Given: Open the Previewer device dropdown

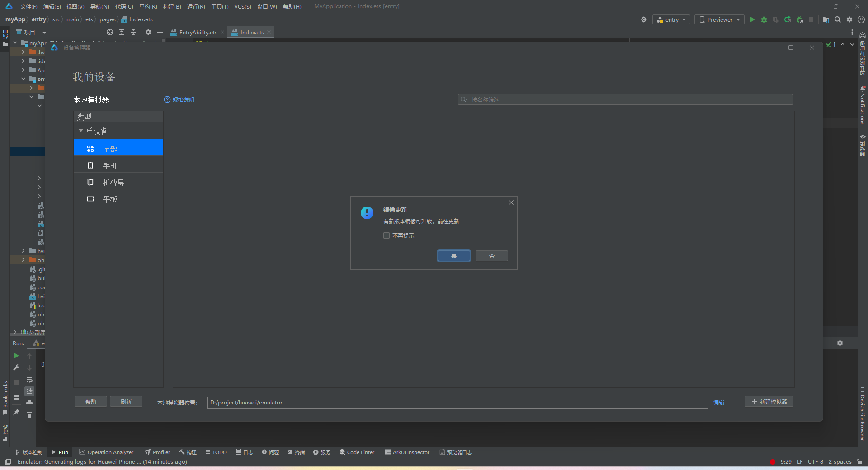Looking at the screenshot, I should tap(720, 19).
